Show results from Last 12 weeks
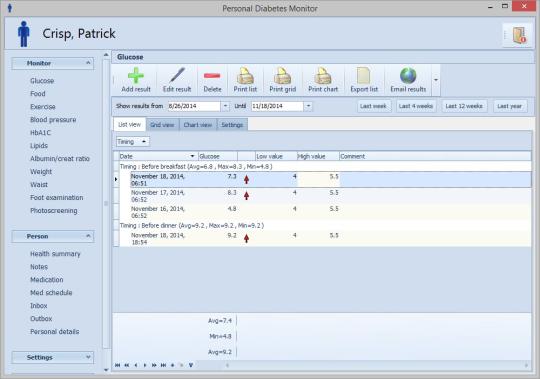 [464, 106]
